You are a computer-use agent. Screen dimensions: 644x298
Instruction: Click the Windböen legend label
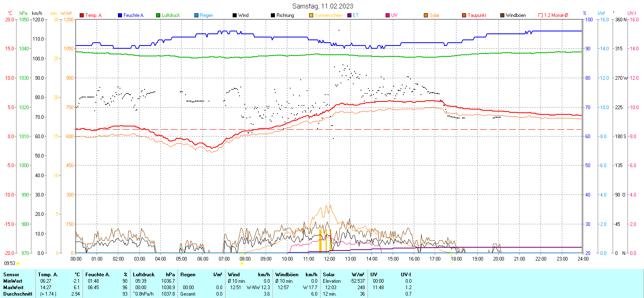pyautogui.click(x=516, y=15)
